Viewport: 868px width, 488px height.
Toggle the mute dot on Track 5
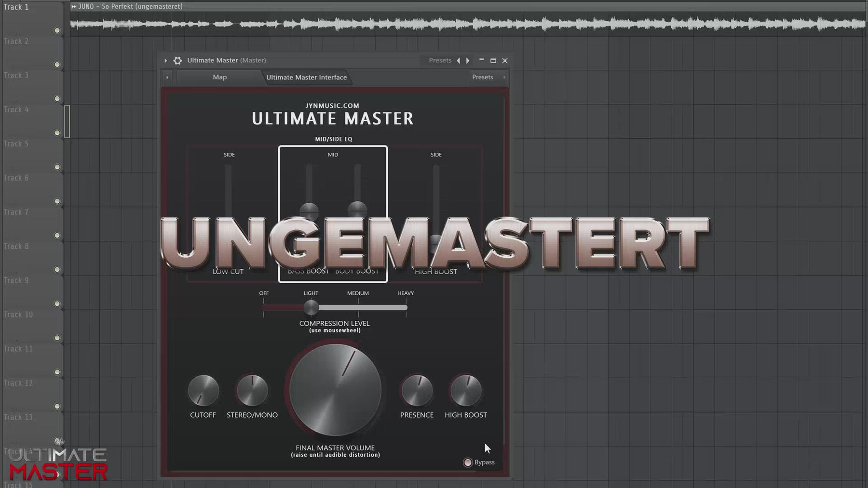point(57,166)
